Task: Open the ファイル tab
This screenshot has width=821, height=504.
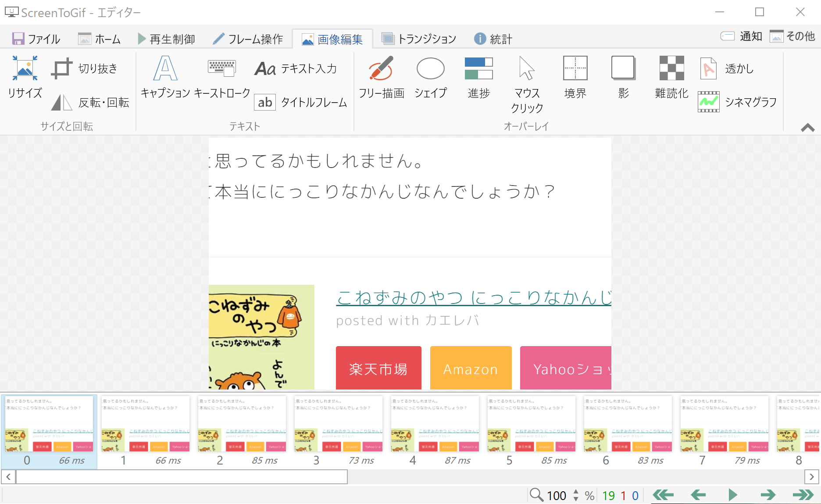Action: 36,39
